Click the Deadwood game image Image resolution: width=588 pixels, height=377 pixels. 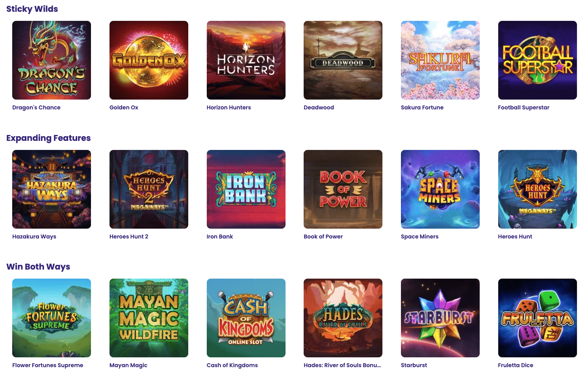(343, 60)
